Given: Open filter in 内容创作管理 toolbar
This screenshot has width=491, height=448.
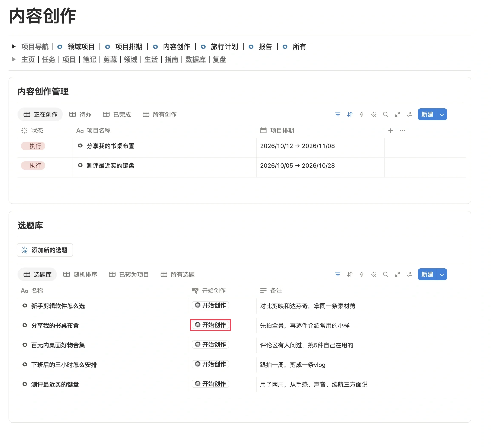Looking at the screenshot, I should click(x=337, y=114).
